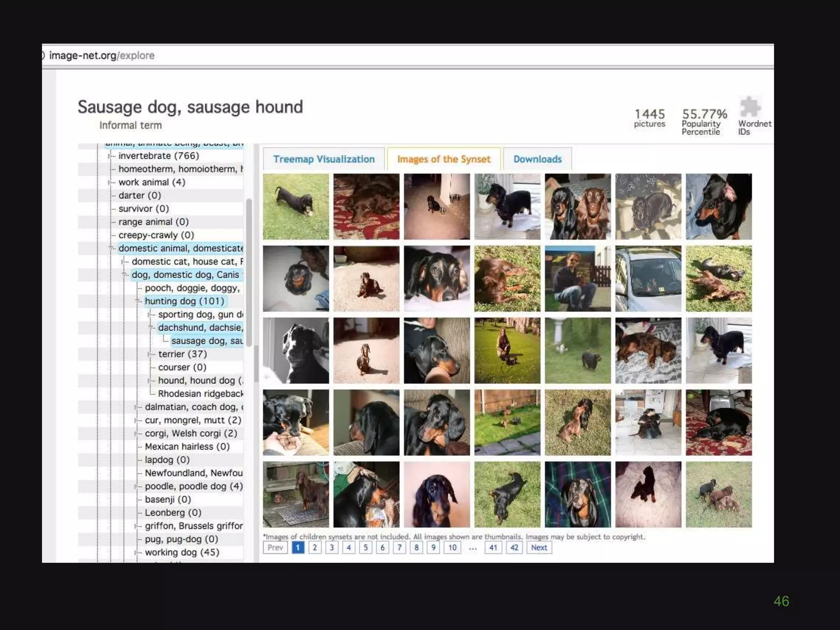The height and width of the screenshot is (630, 840).
Task: Go to page 3 of images
Action: [x=332, y=548]
